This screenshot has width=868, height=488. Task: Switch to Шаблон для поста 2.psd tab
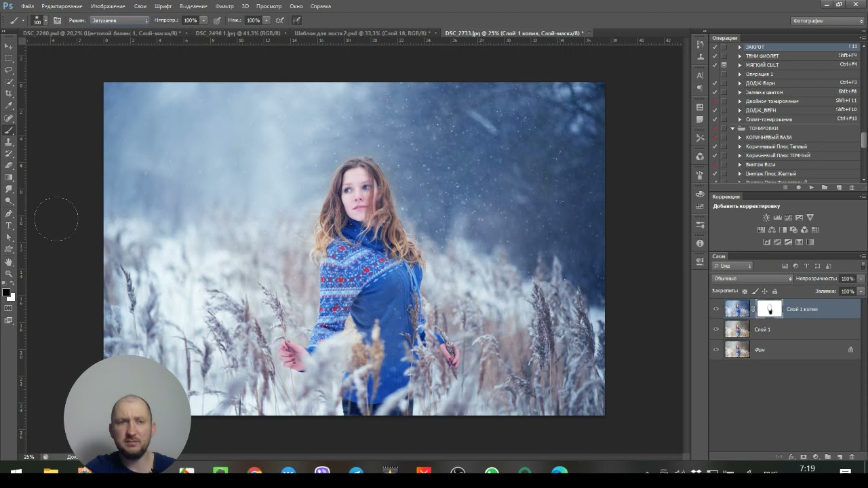coord(363,33)
